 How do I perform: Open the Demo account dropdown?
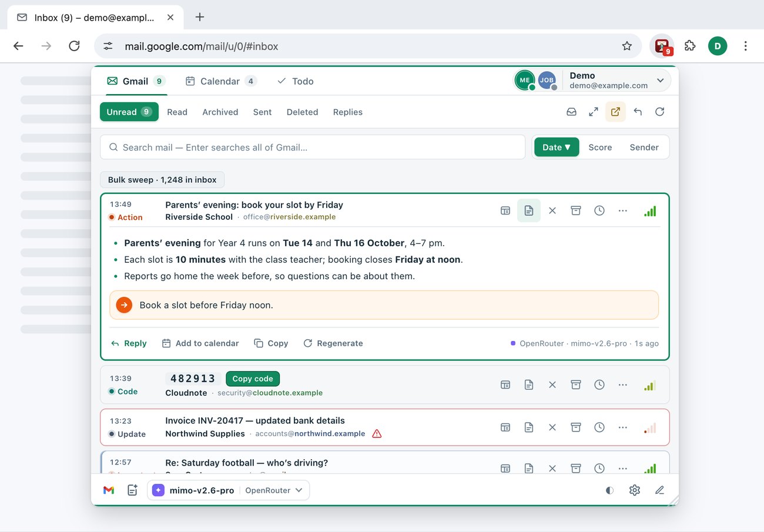[617, 81]
